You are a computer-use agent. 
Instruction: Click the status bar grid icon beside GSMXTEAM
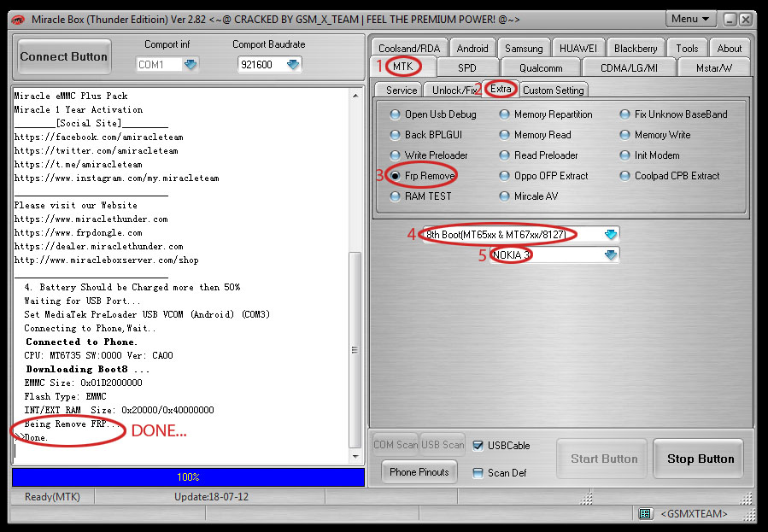645,513
